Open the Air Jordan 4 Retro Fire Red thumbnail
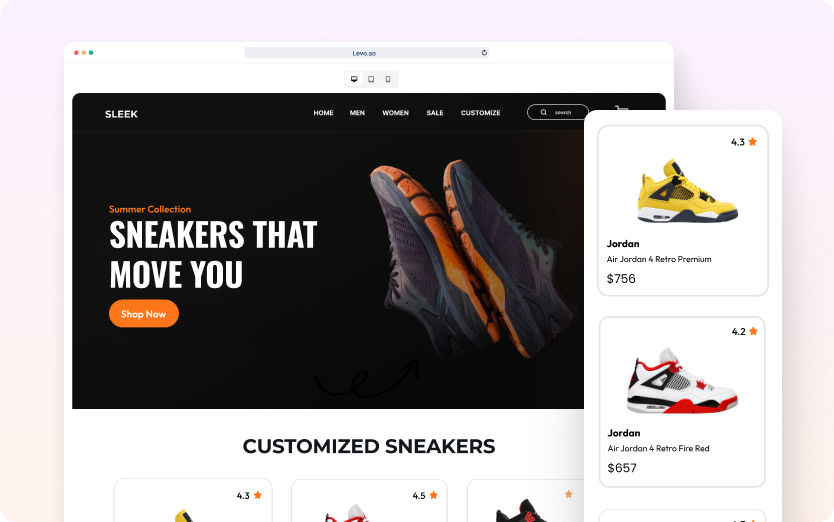Image resolution: width=834 pixels, height=522 pixels. tap(682, 380)
